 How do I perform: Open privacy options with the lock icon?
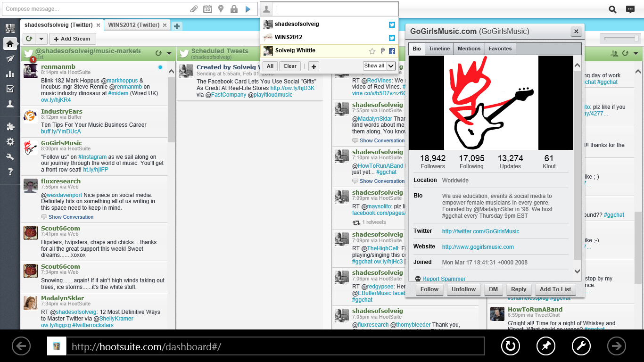pos(234,9)
